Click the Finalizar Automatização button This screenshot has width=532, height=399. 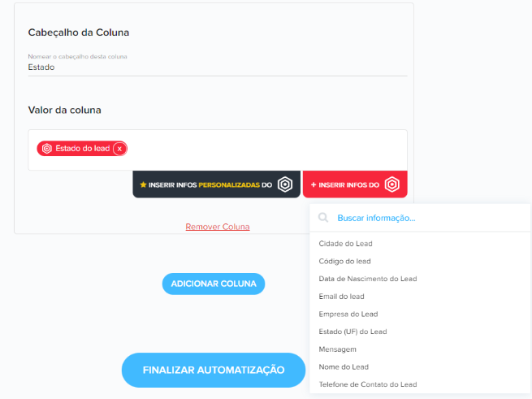pos(213,370)
